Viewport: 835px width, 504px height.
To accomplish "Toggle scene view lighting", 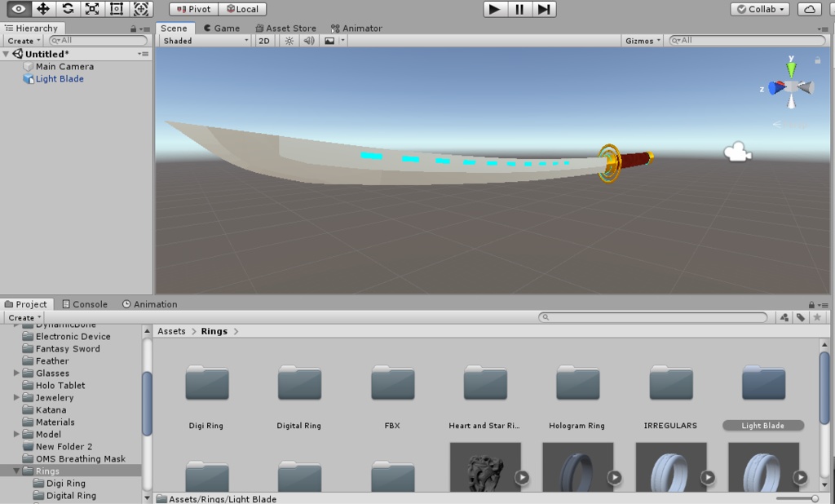I will coord(289,40).
